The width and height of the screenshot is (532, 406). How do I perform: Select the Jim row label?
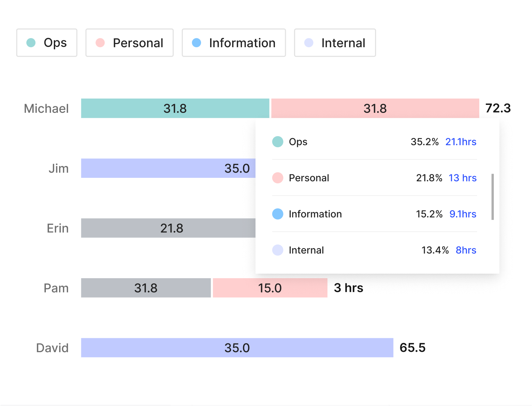59,168
